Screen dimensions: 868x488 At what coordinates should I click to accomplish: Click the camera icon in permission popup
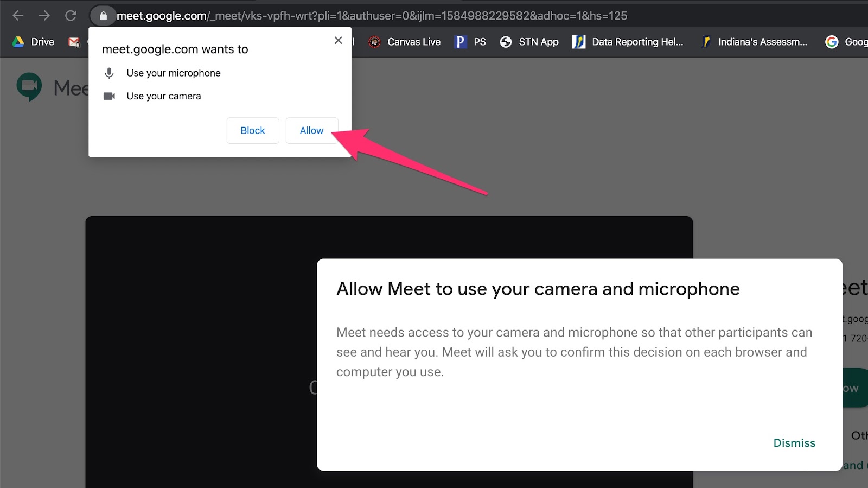tap(109, 96)
